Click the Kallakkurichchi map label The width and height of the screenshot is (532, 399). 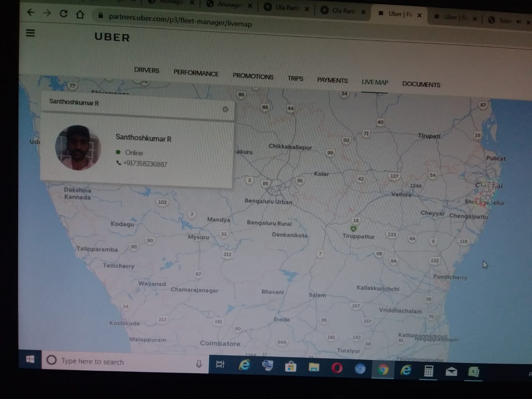tap(378, 288)
